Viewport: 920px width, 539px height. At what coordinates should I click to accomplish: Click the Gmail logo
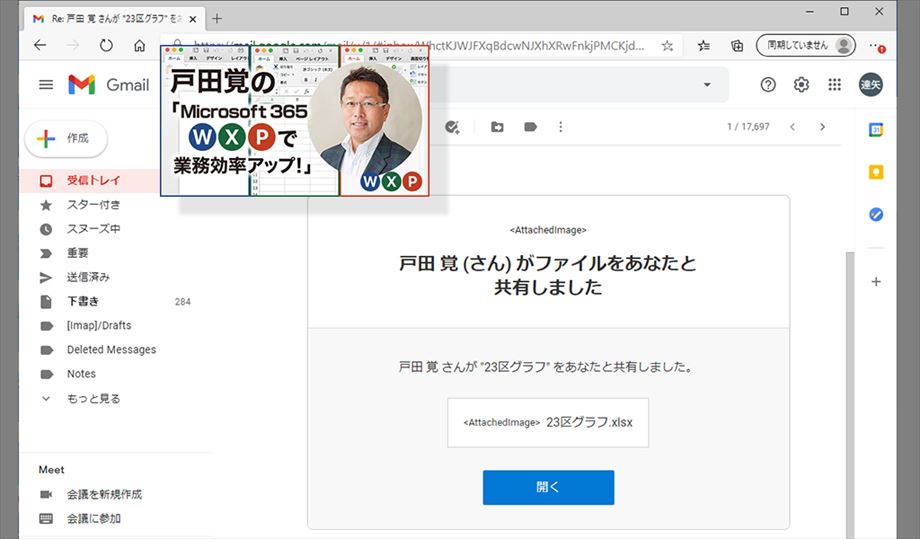click(109, 85)
